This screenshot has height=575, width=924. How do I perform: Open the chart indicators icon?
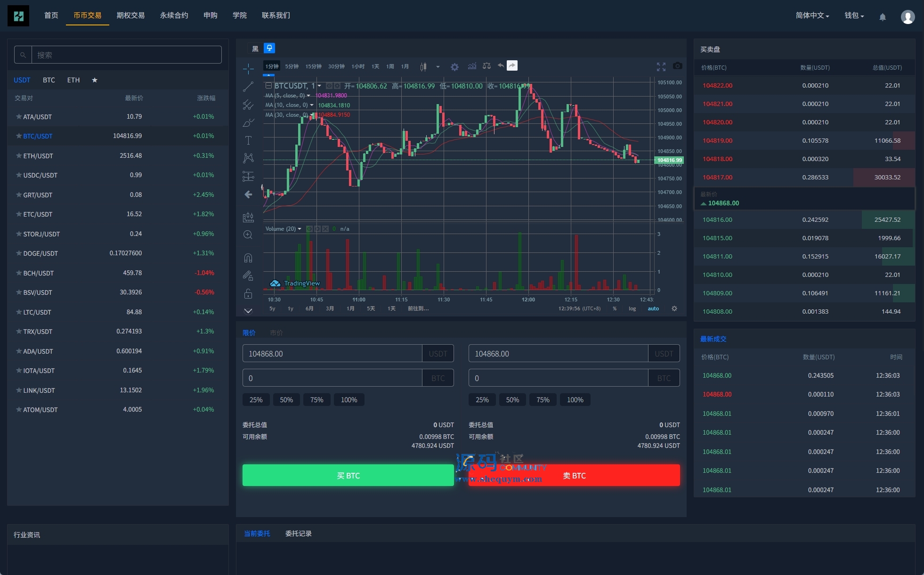click(x=472, y=66)
